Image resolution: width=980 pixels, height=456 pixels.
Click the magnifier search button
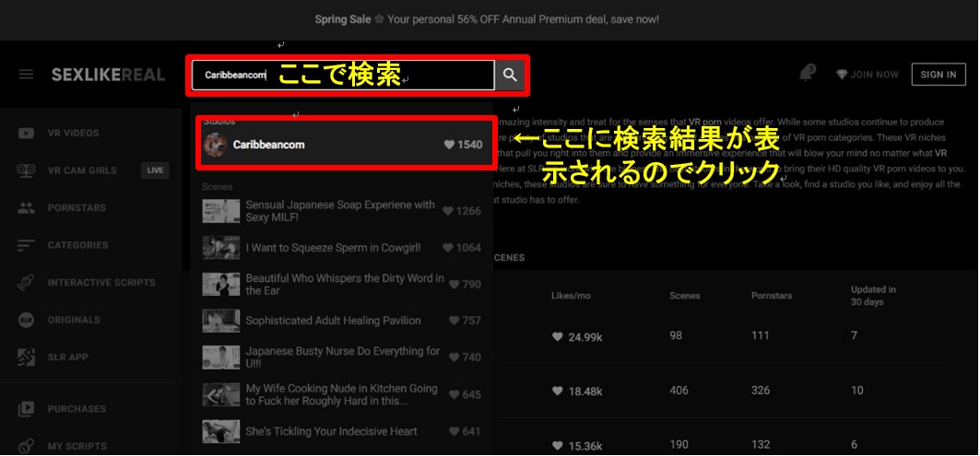510,76
